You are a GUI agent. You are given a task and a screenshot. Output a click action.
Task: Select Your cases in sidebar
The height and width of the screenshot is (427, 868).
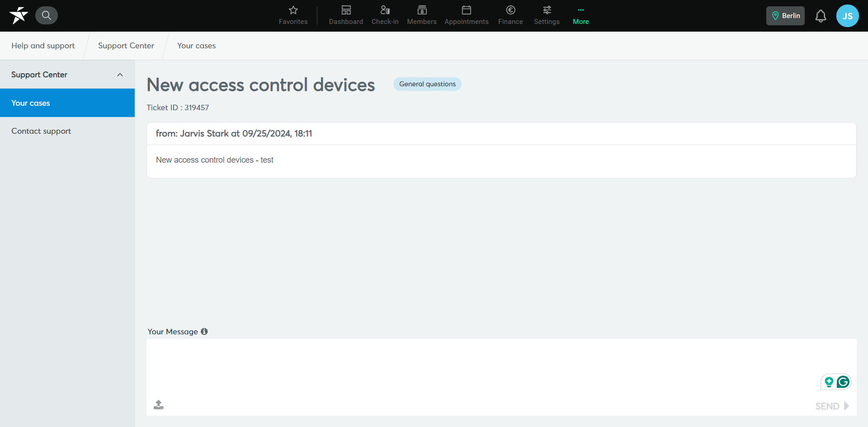tap(67, 103)
